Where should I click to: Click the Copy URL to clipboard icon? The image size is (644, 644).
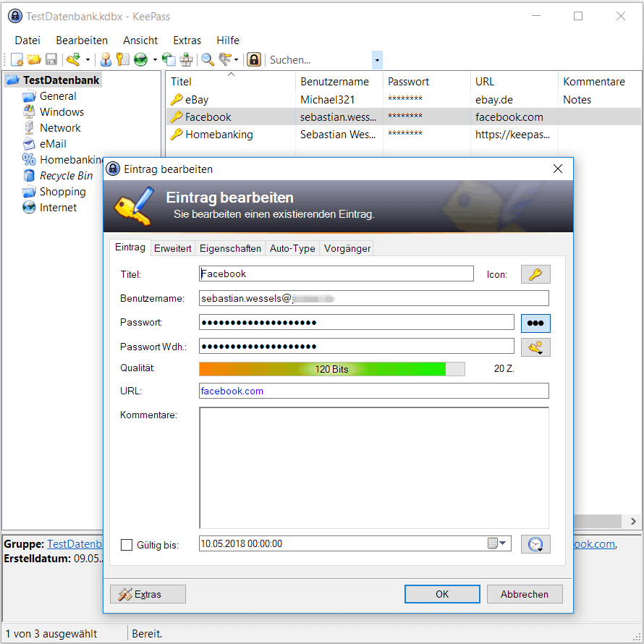pyautogui.click(x=169, y=60)
